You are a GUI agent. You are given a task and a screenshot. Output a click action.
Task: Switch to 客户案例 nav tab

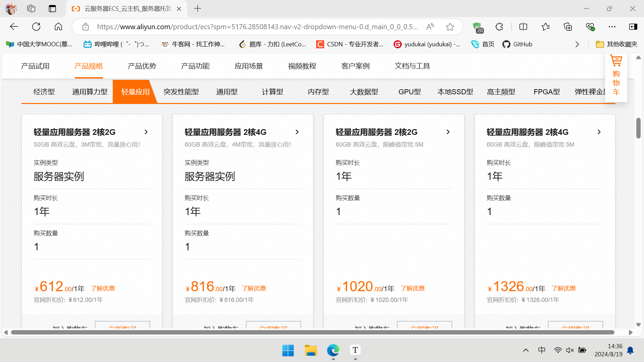[355, 66]
